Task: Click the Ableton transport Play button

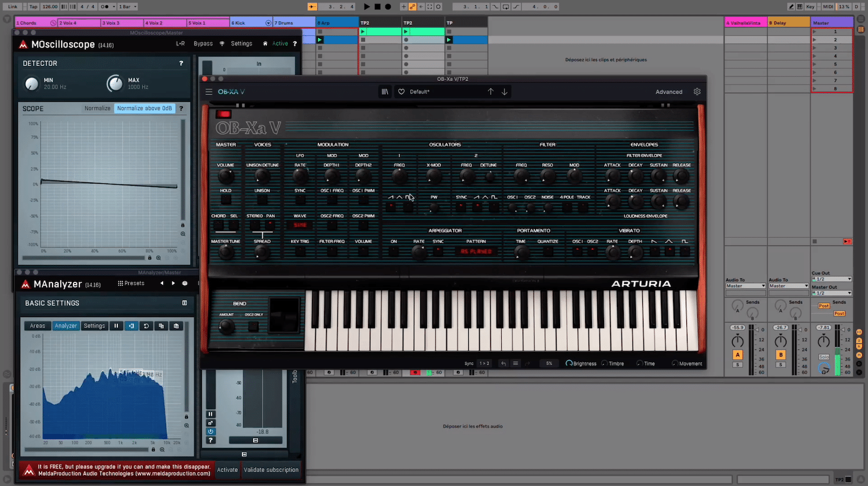Action: click(x=367, y=7)
